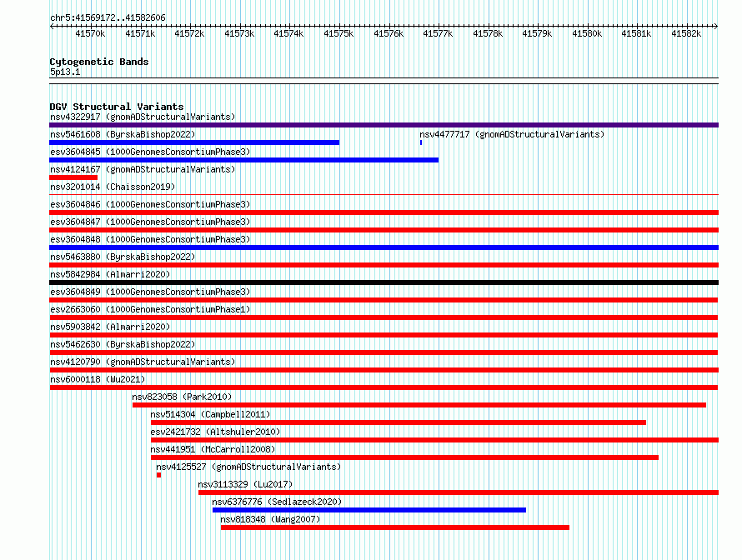Click the red nsv5463880 variant bar
Viewport: 742px width, 560px height.
coord(384,265)
